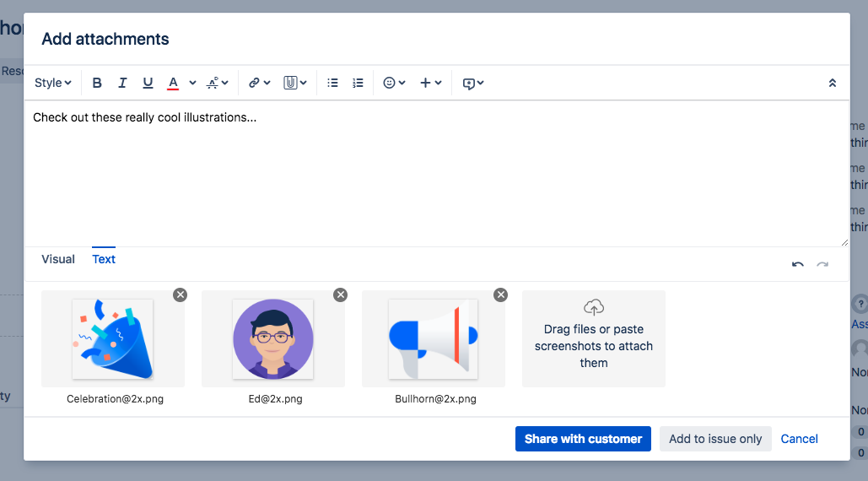Click the drag files upload area

593,338
